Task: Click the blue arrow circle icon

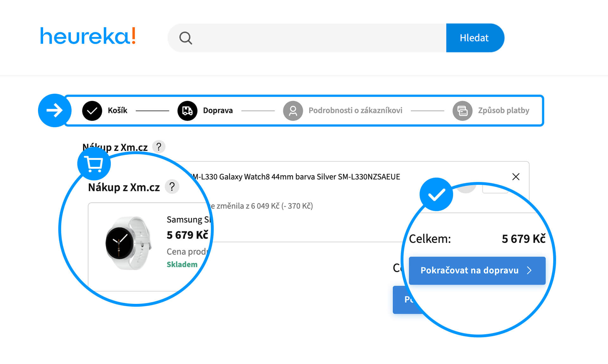Action: [x=55, y=110]
